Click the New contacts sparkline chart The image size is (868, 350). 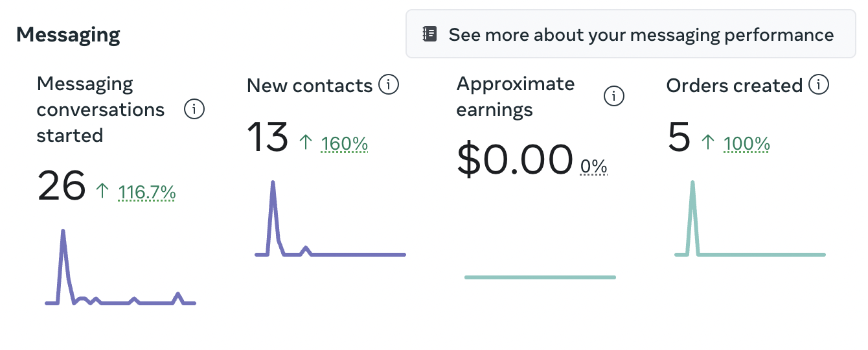pos(330,224)
